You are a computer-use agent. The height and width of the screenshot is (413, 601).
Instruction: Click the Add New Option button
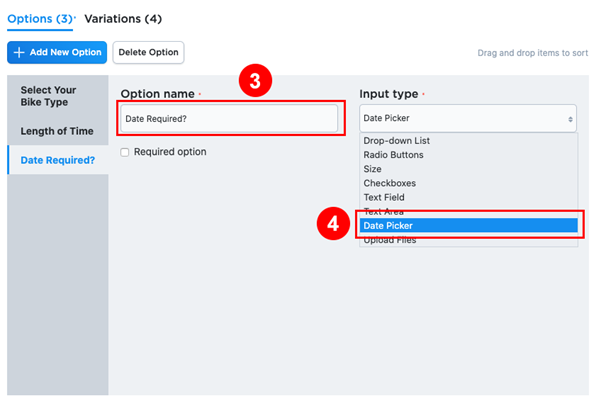(57, 52)
